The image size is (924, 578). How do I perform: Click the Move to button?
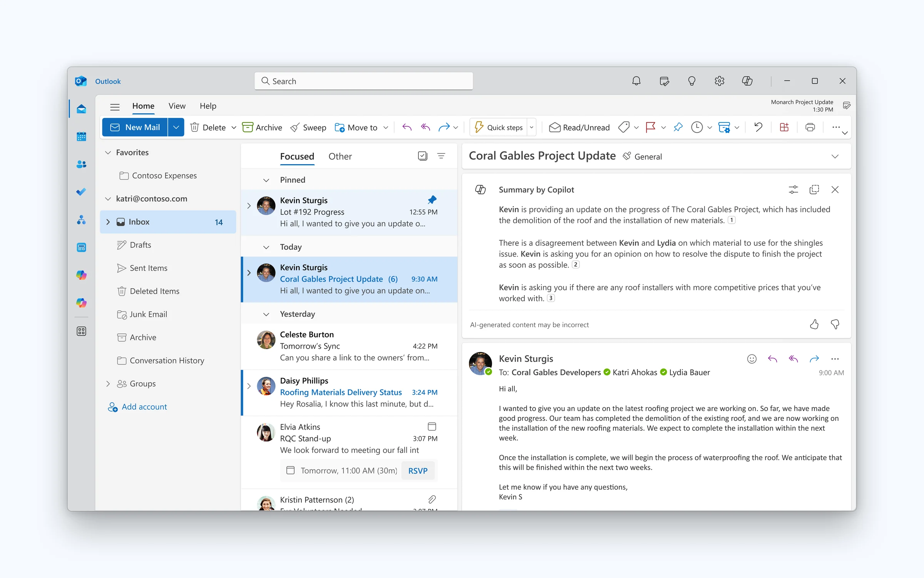pos(356,128)
